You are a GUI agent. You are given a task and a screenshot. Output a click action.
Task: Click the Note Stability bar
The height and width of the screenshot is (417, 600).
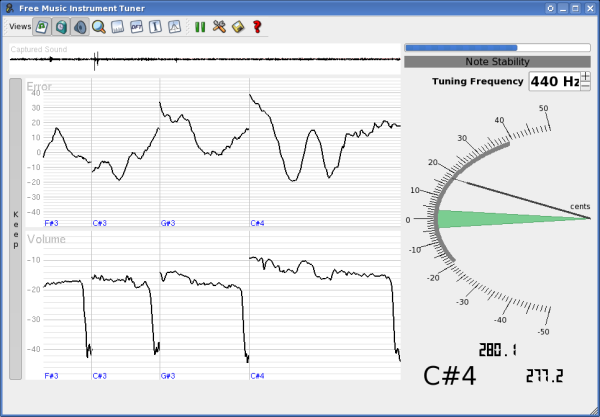coord(497,62)
